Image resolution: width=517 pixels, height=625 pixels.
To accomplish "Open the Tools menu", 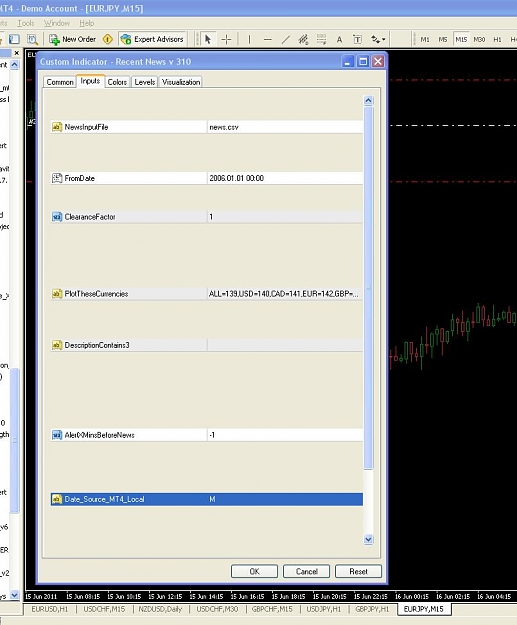I will coord(25,23).
